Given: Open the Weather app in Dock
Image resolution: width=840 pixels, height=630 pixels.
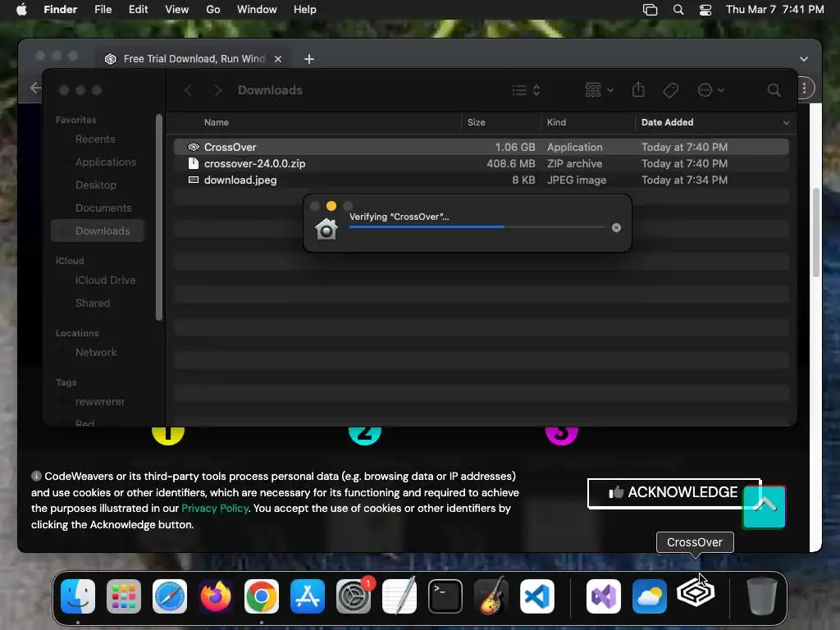Looking at the screenshot, I should point(650,596).
